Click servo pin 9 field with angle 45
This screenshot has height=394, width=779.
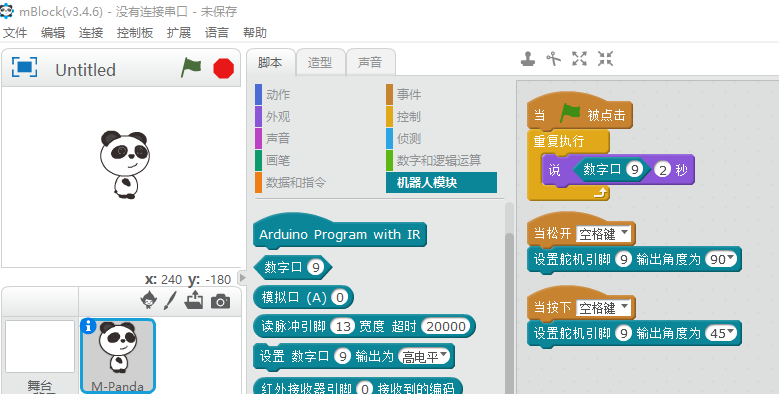(623, 333)
